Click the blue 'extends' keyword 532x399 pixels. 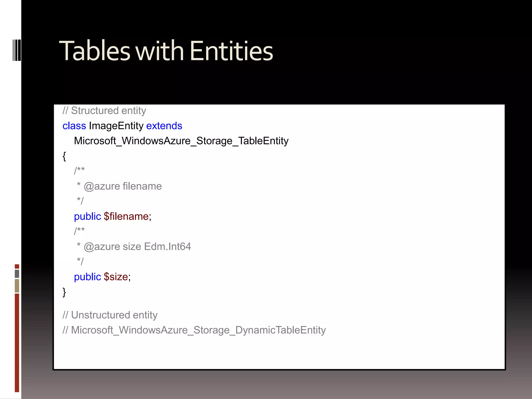164,126
